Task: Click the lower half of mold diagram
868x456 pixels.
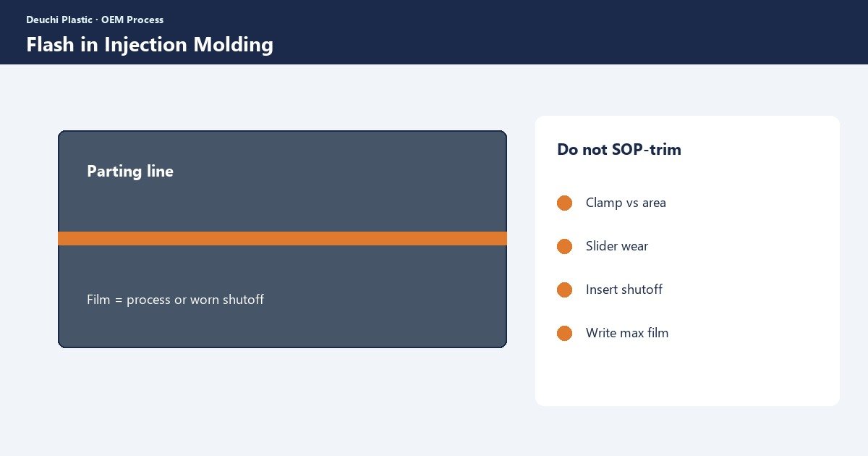Action: [x=282, y=326]
